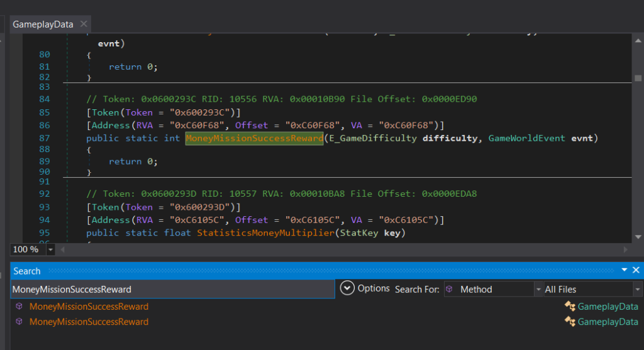Click class icon beside second GameplayData result
The height and width of the screenshot is (350, 644).
(570, 321)
